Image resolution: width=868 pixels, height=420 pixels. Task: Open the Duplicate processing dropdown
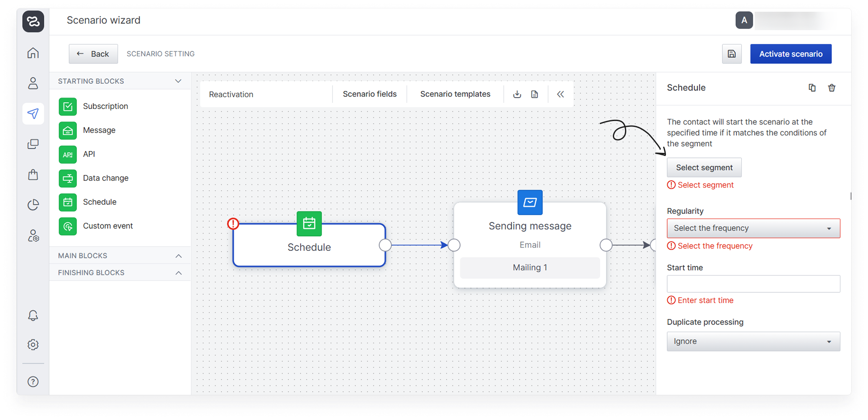coord(753,342)
